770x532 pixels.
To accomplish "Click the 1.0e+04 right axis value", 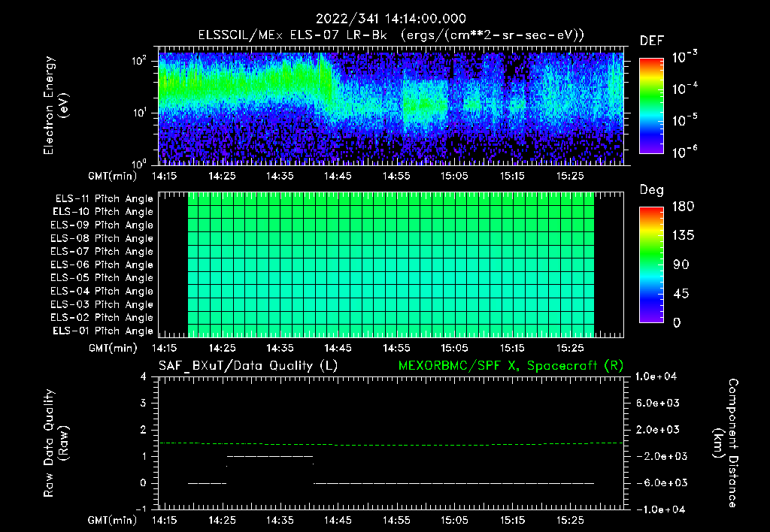I will pos(656,376).
